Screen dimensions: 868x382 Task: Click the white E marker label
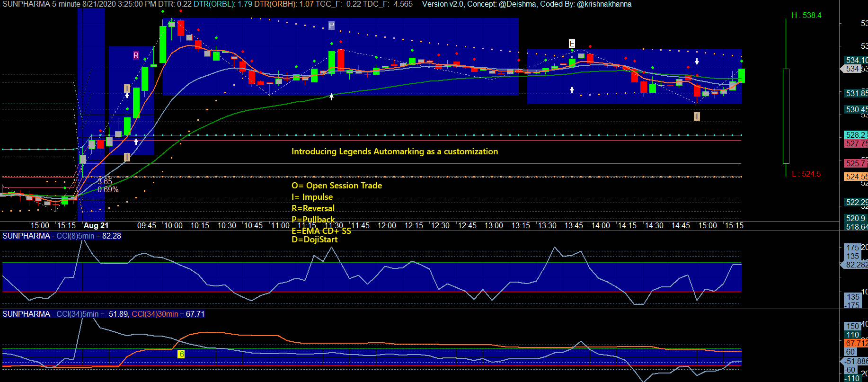pyautogui.click(x=572, y=44)
